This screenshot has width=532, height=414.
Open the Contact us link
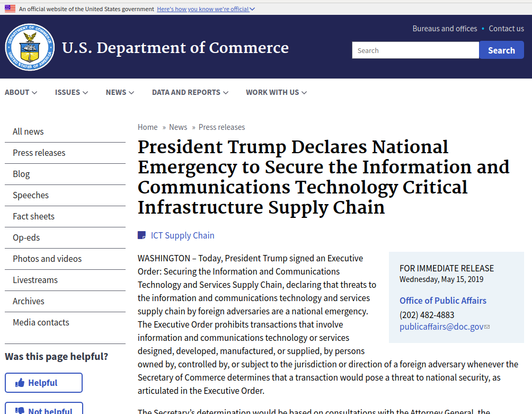506,29
